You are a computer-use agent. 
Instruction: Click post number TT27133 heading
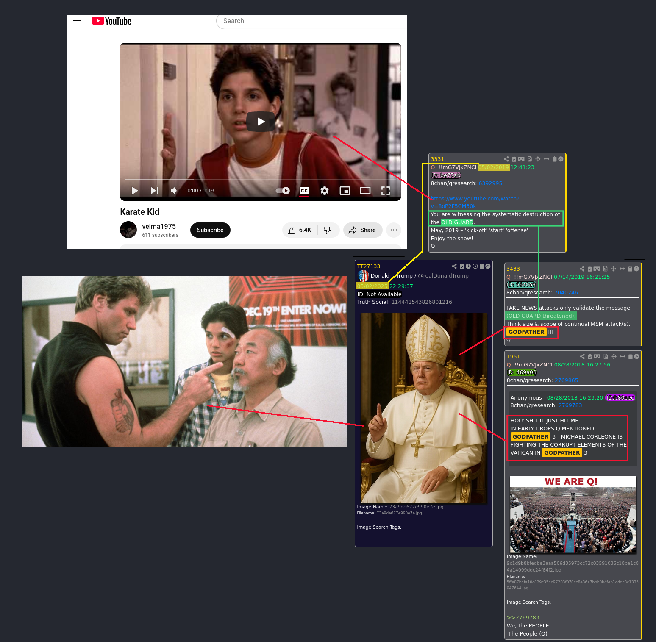click(x=369, y=266)
